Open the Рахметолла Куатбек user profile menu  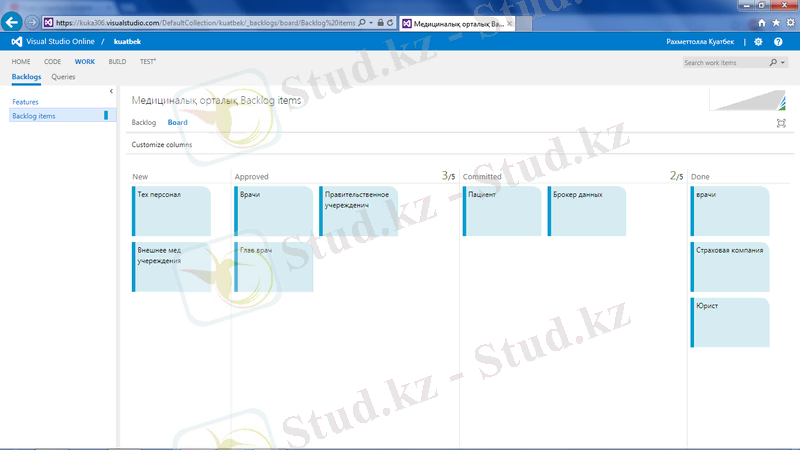coord(700,42)
